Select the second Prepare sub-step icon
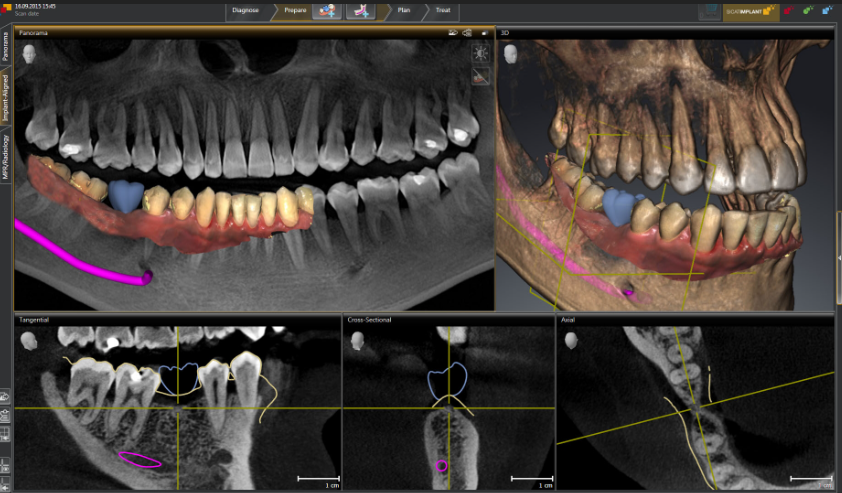Image resolution: width=842 pixels, height=493 pixels. [360, 11]
